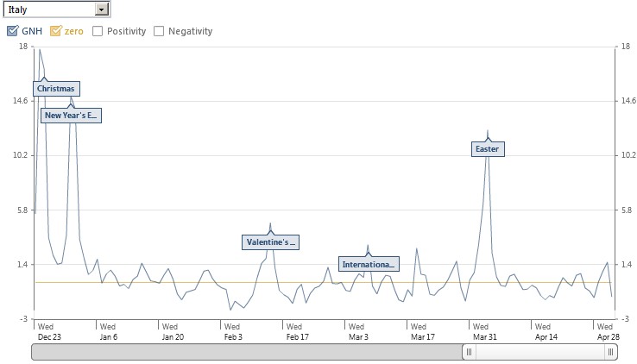The height and width of the screenshot is (364, 637).
Task: Uncheck the GNH series checkbox
Action: (13, 31)
